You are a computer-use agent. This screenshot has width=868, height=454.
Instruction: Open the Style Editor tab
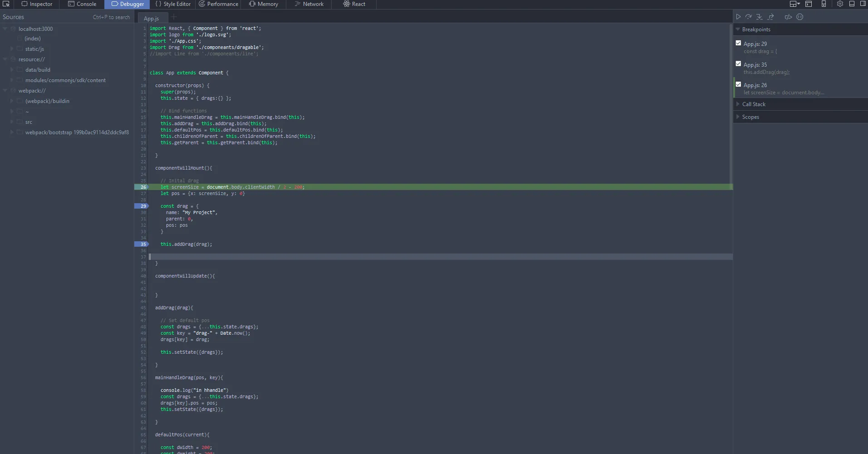173,4
